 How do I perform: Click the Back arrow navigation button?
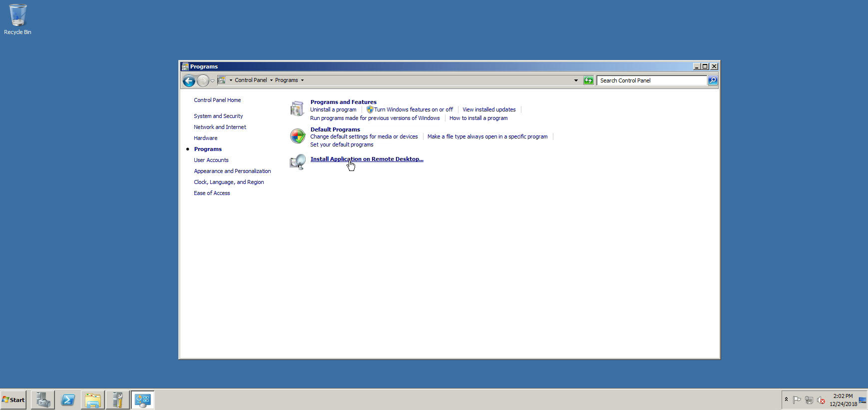click(x=189, y=80)
